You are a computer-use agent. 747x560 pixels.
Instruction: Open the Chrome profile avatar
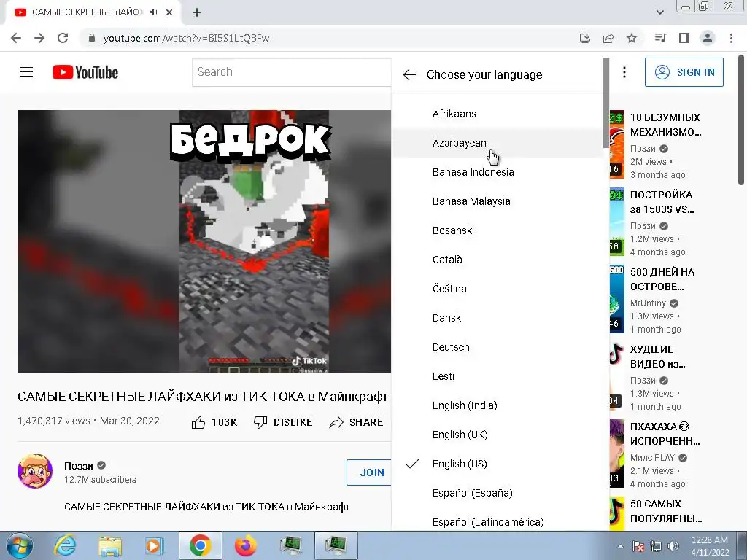(708, 38)
